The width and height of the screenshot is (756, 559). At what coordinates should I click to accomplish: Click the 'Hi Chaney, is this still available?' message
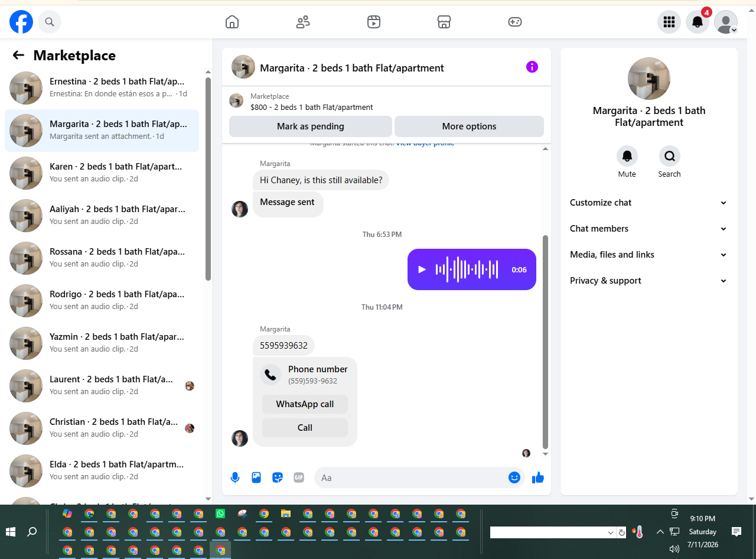pyautogui.click(x=321, y=180)
